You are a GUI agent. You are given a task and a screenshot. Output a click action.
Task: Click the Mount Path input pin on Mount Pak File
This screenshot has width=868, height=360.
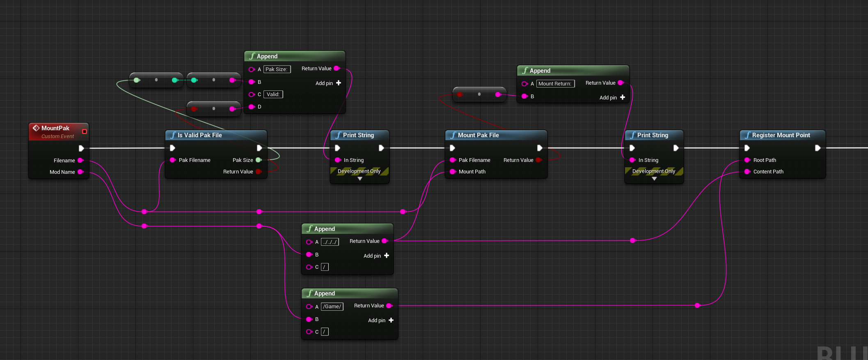453,171
